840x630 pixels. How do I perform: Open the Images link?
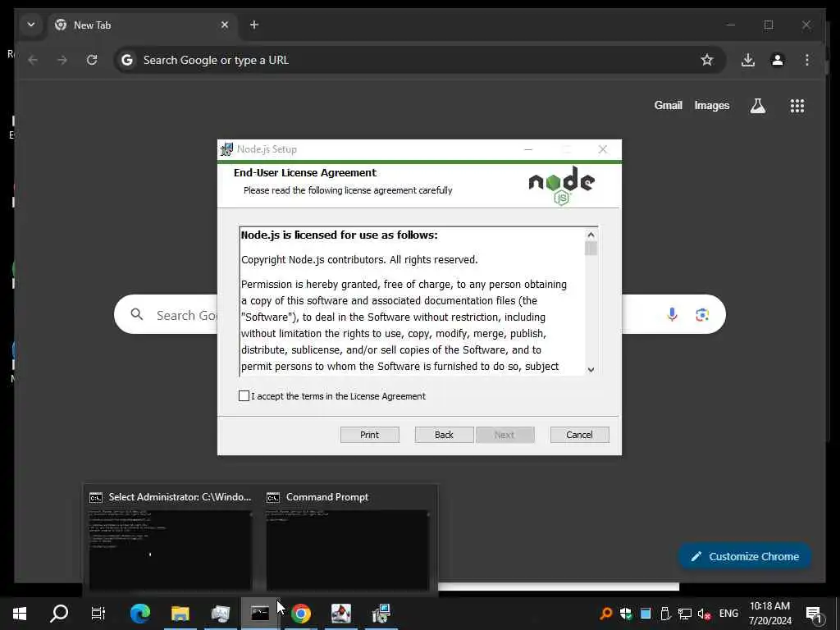(x=712, y=106)
